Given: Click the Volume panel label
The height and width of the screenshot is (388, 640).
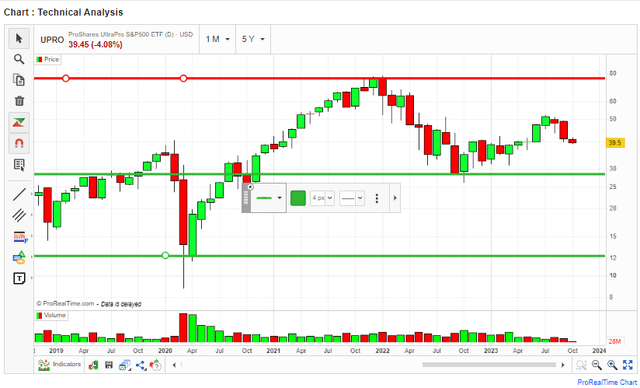Looking at the screenshot, I should pos(51,315).
